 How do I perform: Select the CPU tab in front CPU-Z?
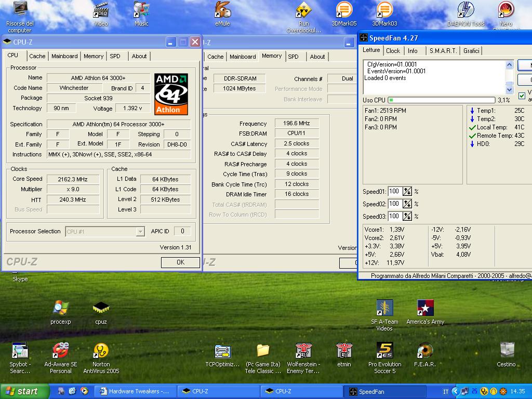pyautogui.click(x=13, y=55)
